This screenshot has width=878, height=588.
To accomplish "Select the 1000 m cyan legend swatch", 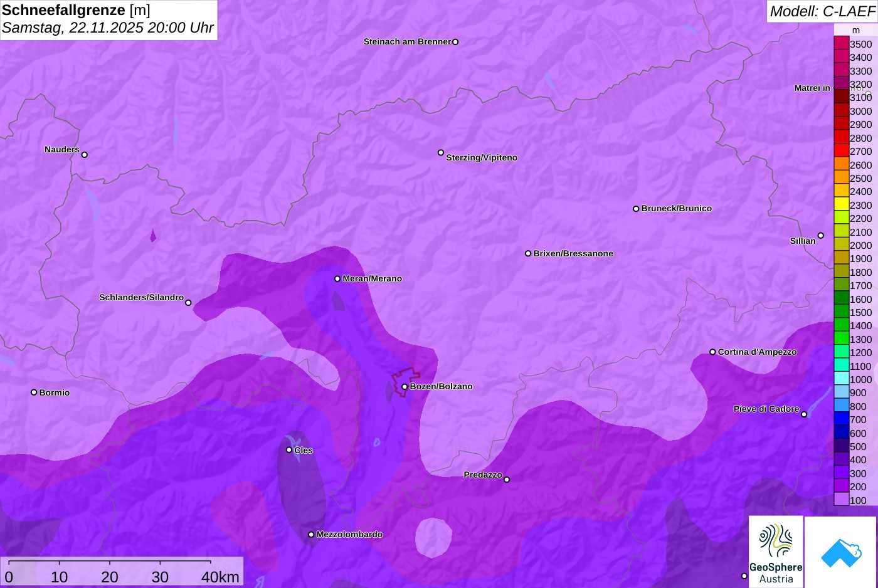I will coord(841,379).
